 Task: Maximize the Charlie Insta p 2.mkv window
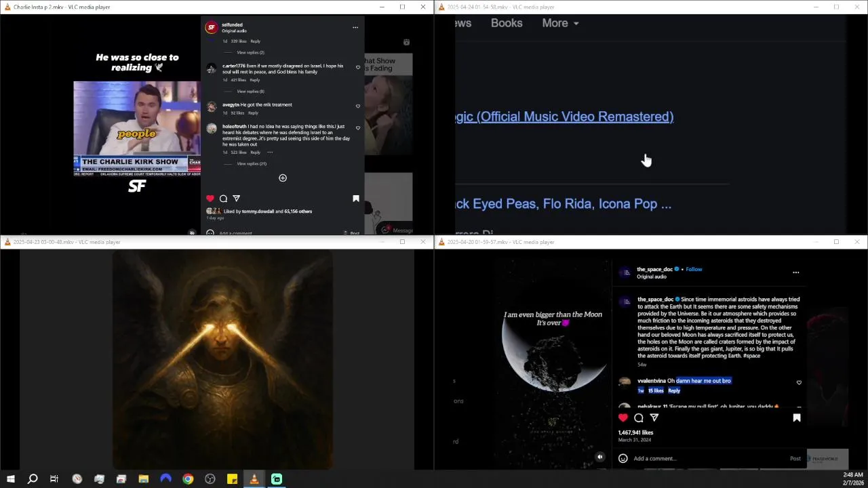click(402, 7)
